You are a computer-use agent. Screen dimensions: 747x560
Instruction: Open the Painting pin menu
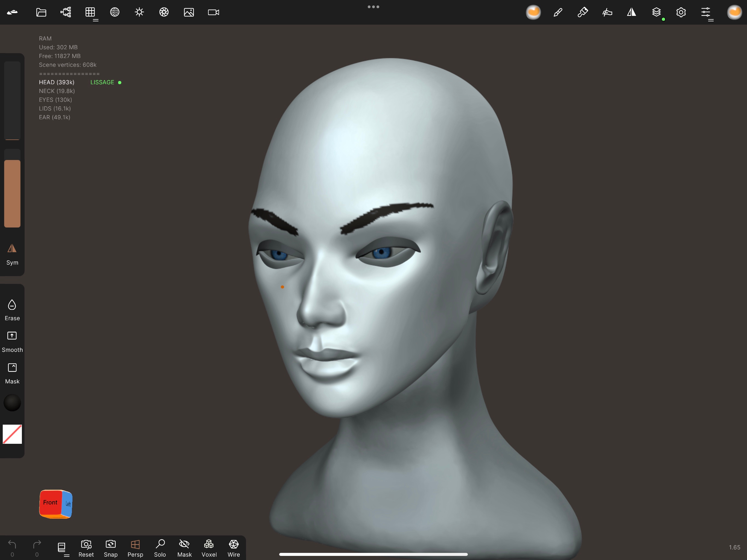tap(583, 13)
